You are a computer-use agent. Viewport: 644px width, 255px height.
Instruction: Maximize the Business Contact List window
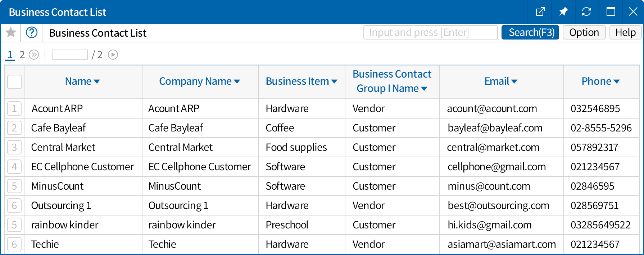pyautogui.click(x=611, y=12)
